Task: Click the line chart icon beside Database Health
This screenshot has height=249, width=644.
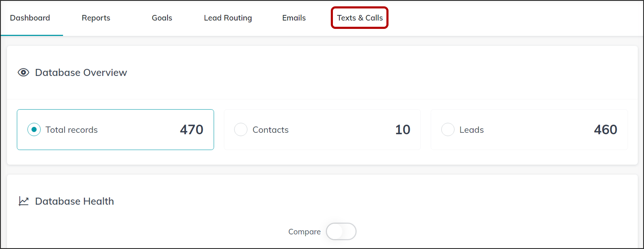Action: pos(24,201)
